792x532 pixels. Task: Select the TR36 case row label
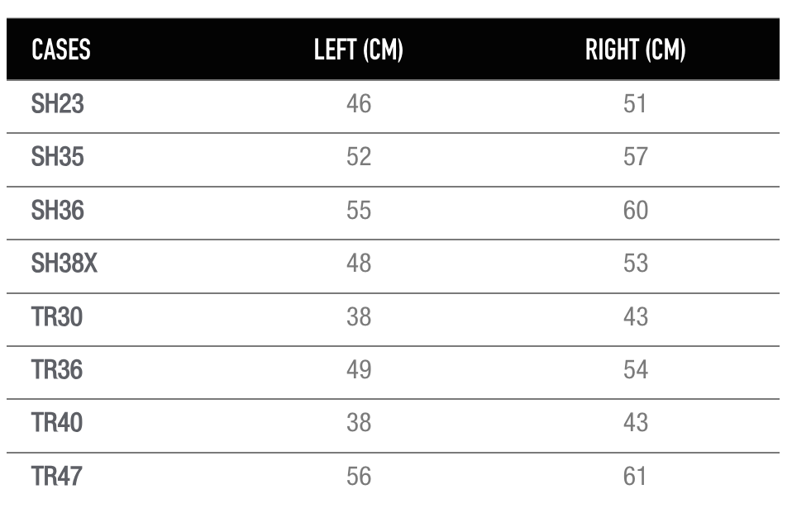coord(57,369)
